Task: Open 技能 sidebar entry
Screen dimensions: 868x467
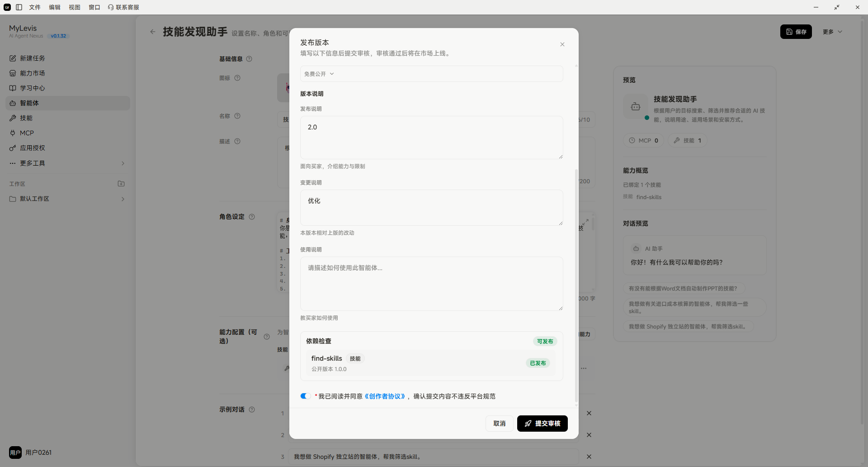Action: click(68, 118)
